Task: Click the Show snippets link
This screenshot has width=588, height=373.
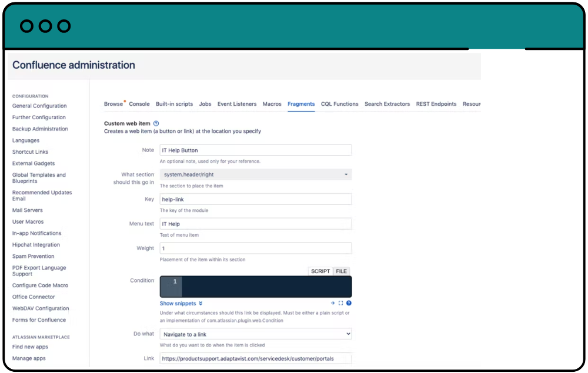Action: tap(178, 303)
